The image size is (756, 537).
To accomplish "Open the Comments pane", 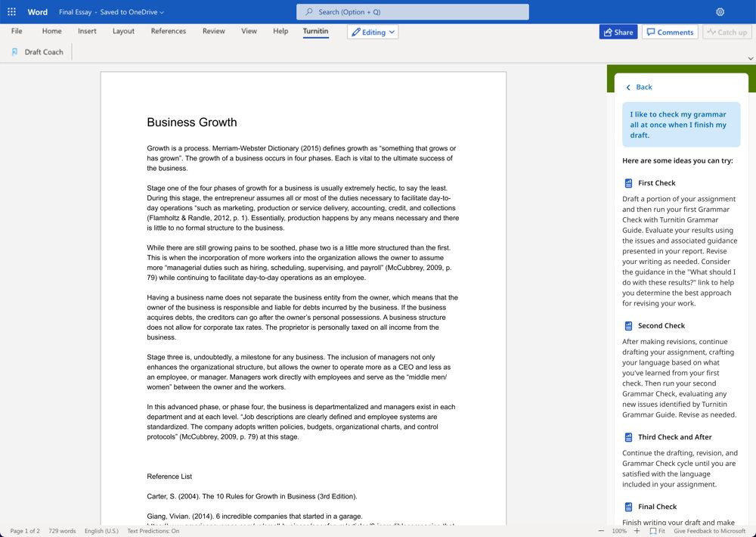I will pos(670,32).
